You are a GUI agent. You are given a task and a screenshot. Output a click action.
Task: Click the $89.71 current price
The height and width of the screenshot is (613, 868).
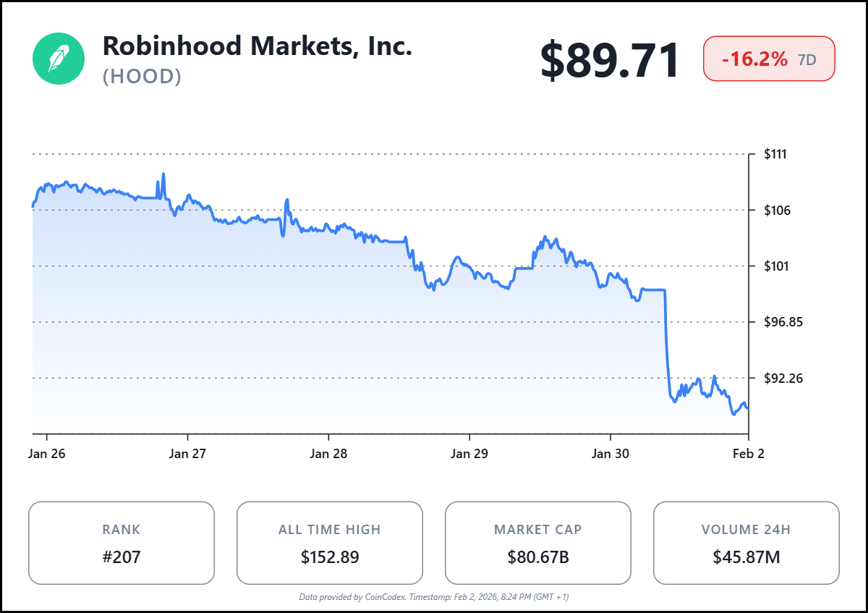610,60
